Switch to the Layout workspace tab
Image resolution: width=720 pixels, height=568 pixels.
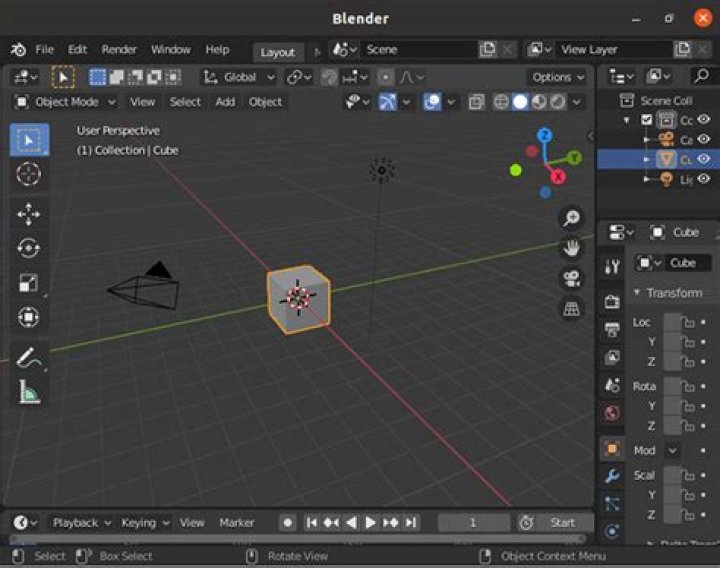tap(278, 52)
